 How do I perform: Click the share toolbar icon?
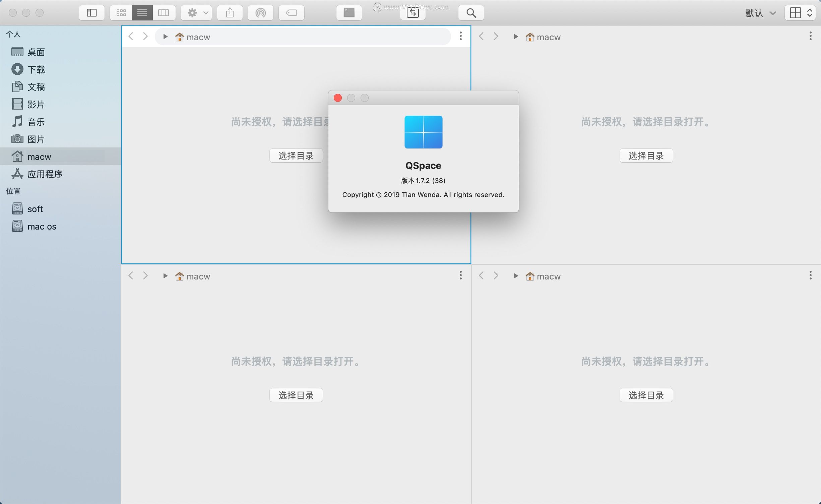pyautogui.click(x=230, y=13)
